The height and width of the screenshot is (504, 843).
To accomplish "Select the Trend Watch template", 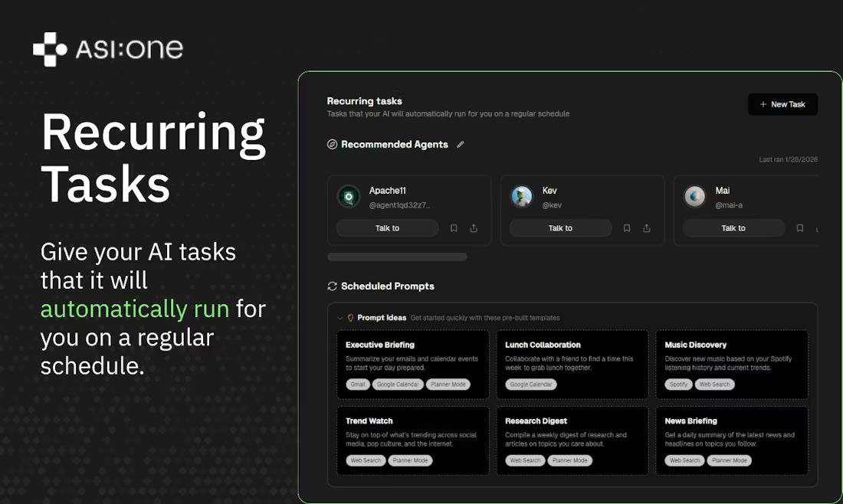I will click(413, 441).
